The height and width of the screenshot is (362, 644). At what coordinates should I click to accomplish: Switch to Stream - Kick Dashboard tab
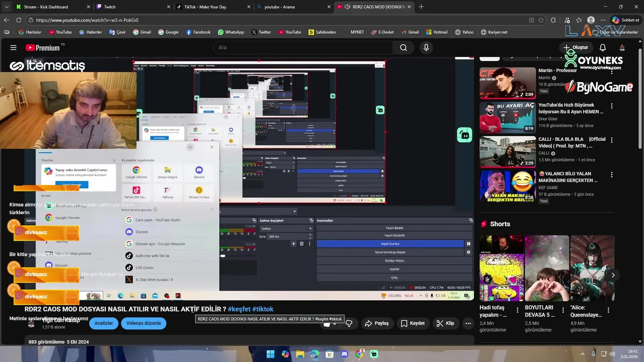pyautogui.click(x=53, y=7)
